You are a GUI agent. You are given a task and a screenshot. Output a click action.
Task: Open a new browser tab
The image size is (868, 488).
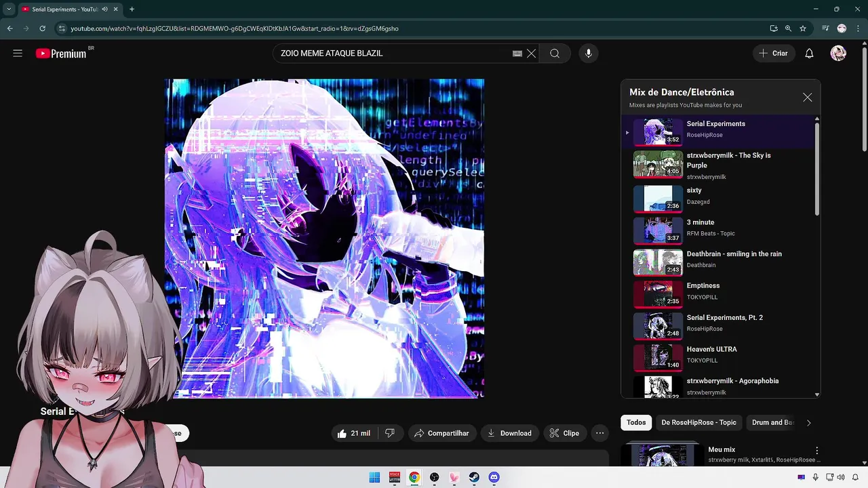coord(132,9)
